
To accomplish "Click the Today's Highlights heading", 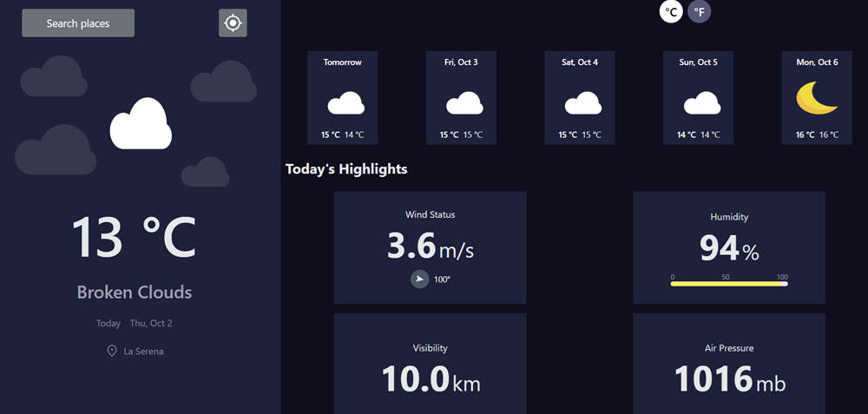I will (x=346, y=169).
